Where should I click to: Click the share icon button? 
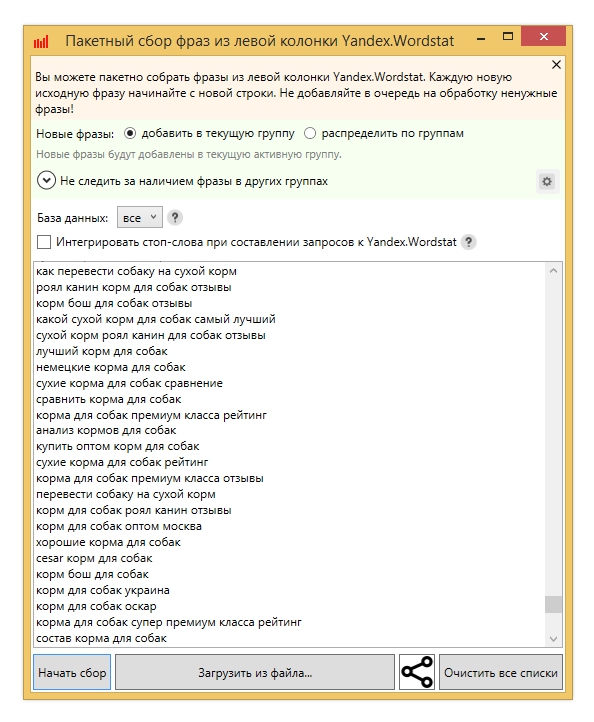click(x=417, y=672)
